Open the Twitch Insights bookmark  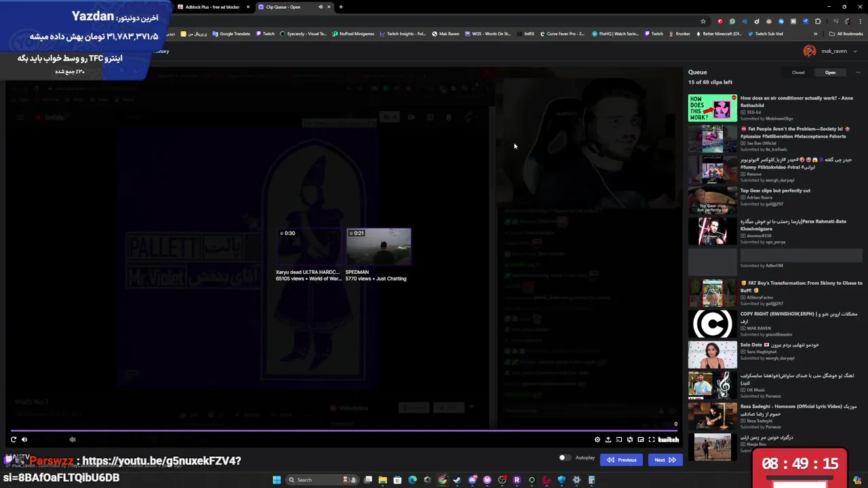click(403, 34)
